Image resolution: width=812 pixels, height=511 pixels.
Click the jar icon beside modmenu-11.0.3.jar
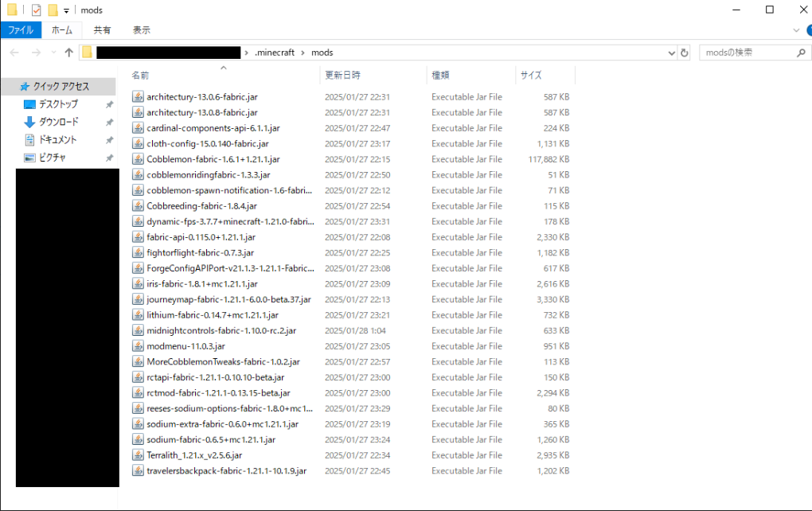point(138,346)
